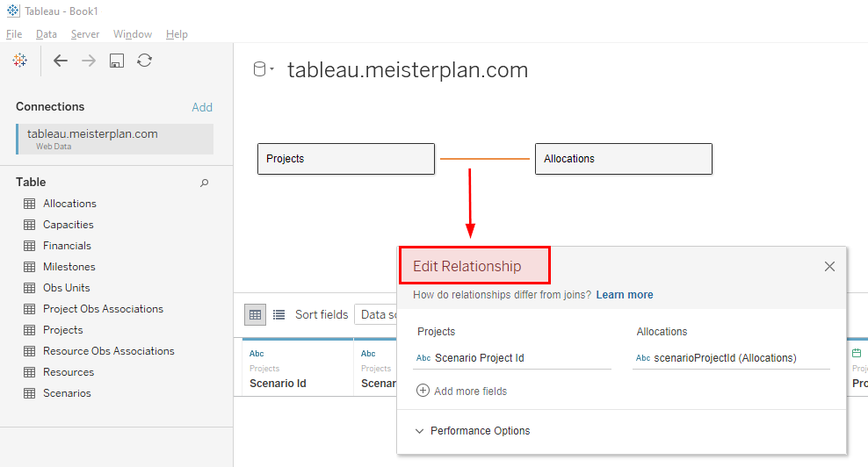
Task: Open the Window menu
Action: pos(133,34)
